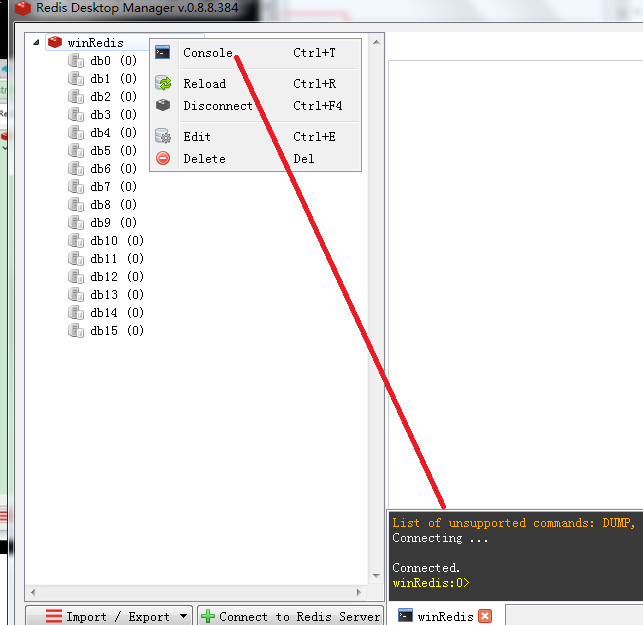Select the db2 (0) text row
Image resolution: width=643 pixels, height=625 pixels.
pyautogui.click(x=114, y=97)
